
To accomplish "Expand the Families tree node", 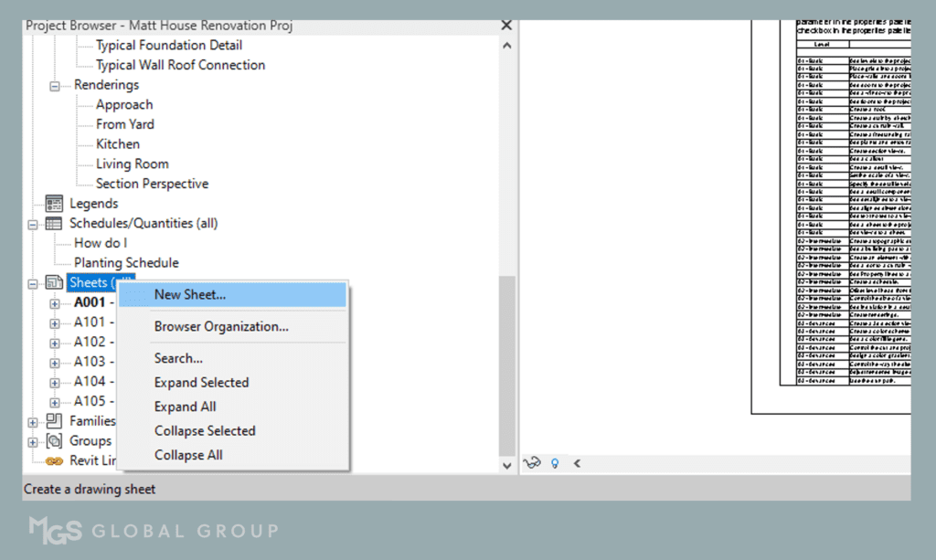I will [x=34, y=422].
